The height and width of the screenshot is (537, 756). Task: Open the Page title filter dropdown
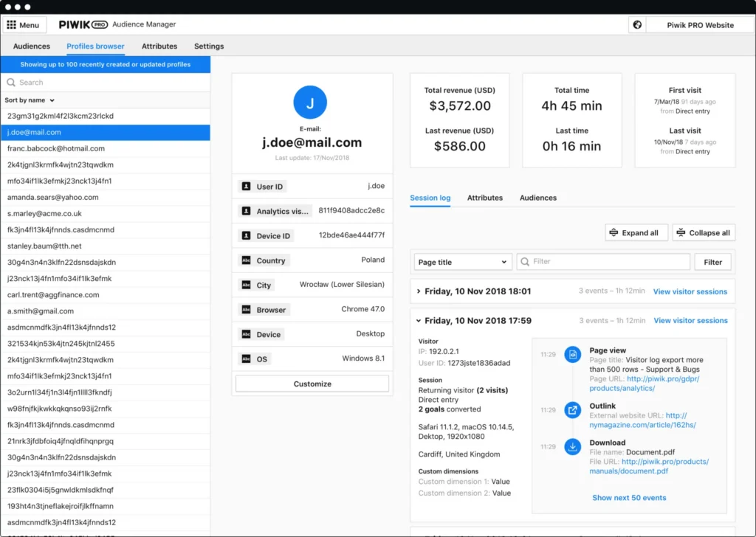[x=463, y=261]
